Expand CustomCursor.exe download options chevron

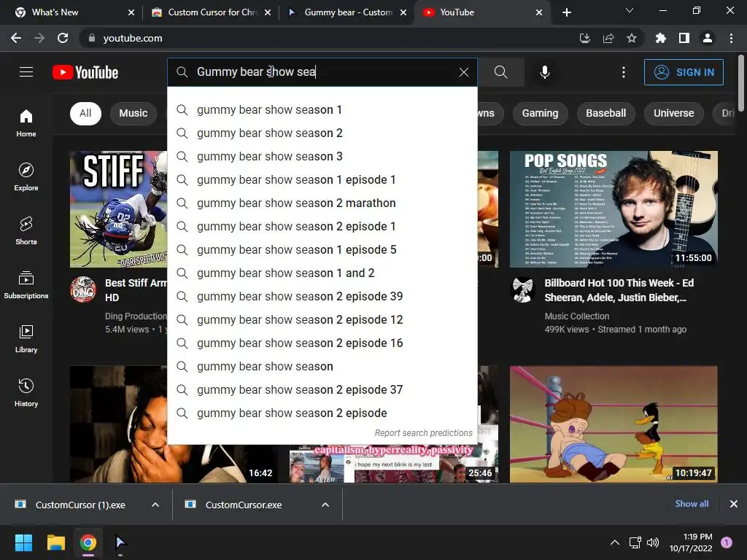[x=325, y=505]
